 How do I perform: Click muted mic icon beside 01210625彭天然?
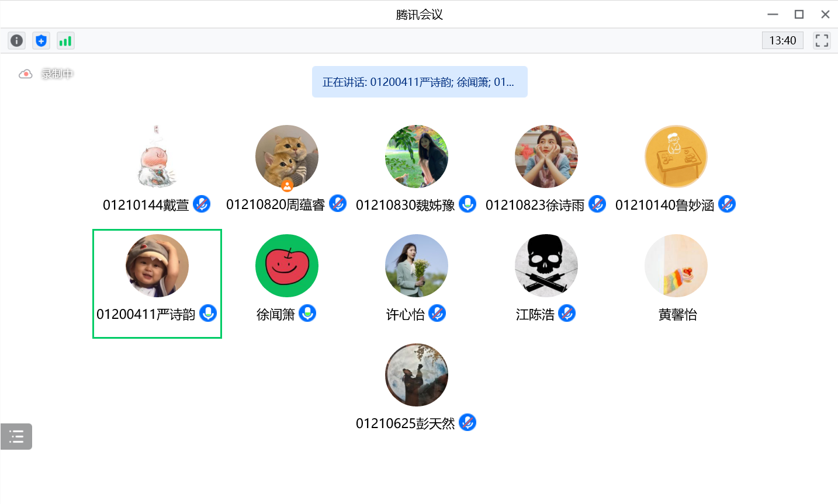click(468, 422)
